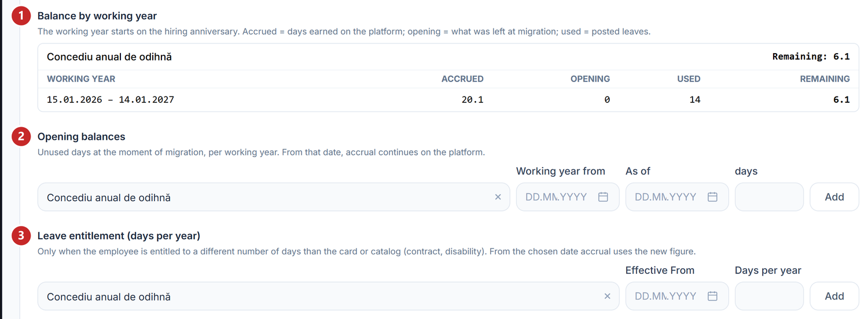Open calendar for Working year from date
This screenshot has width=868, height=319.
click(x=603, y=197)
